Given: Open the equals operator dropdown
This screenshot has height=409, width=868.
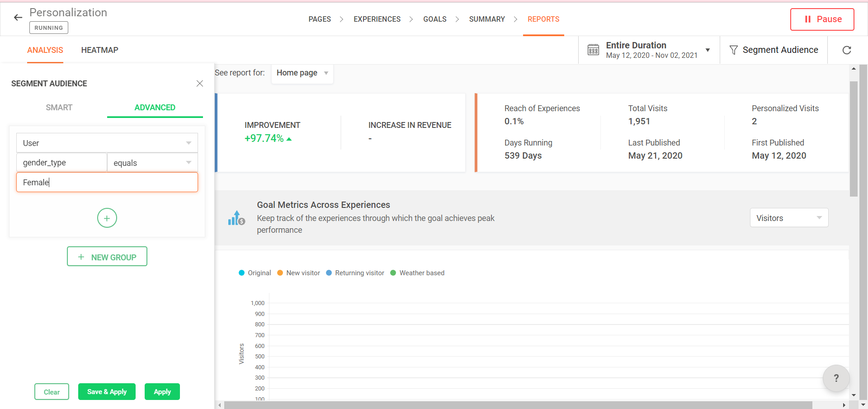Looking at the screenshot, I should [152, 163].
